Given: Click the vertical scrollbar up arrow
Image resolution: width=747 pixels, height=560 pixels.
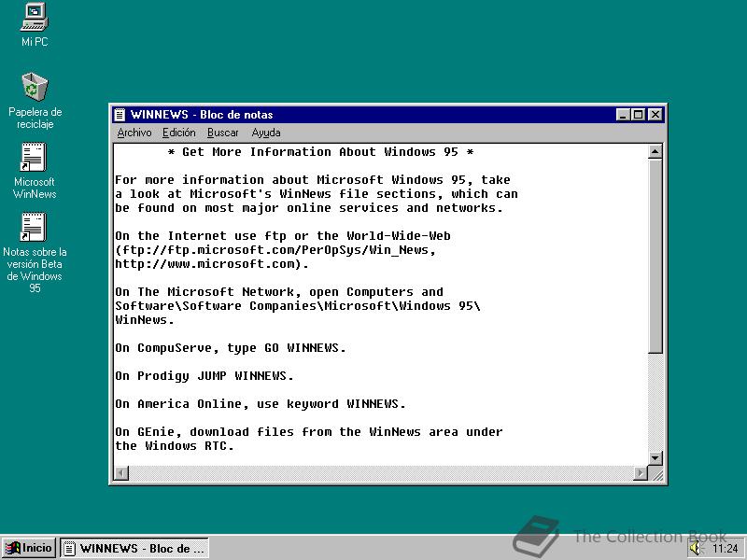Looking at the screenshot, I should 655,152.
